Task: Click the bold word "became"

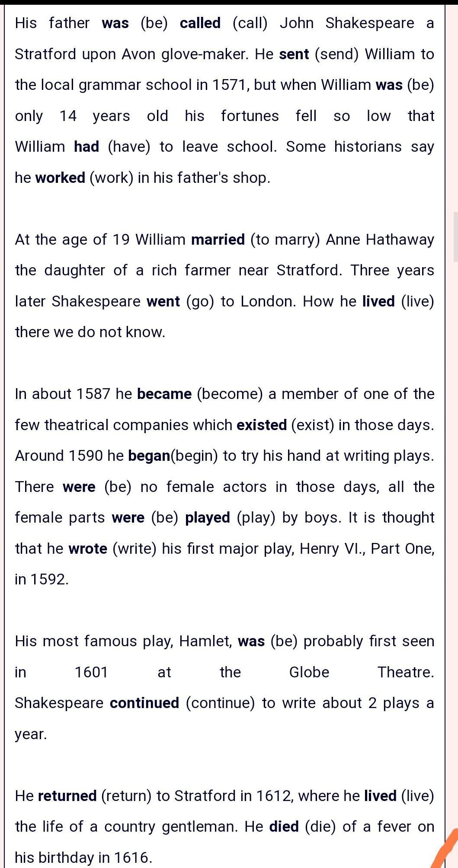Action: pyautogui.click(x=164, y=394)
